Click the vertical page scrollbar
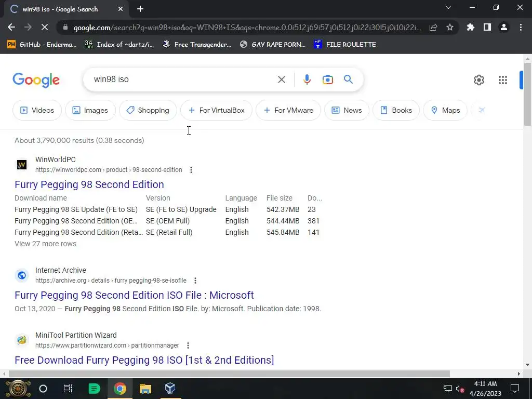532x399 pixels. pos(527,94)
